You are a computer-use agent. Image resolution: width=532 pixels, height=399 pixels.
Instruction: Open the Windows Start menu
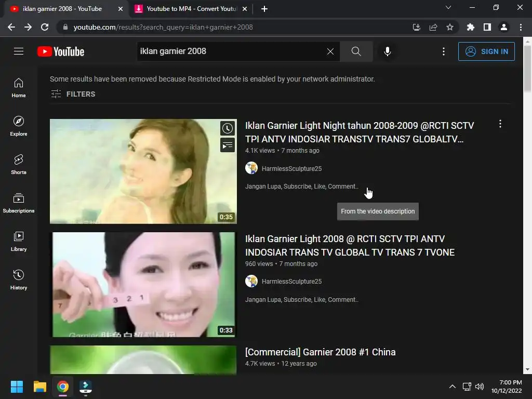point(17,387)
